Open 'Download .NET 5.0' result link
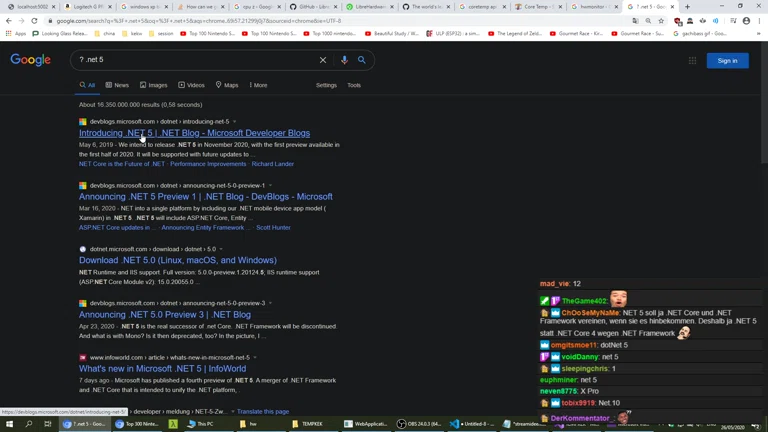This screenshot has height=432, width=768. point(178,261)
